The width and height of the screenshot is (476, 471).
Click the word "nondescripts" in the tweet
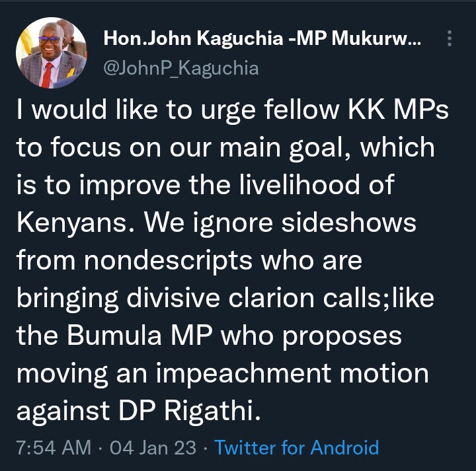[168, 261]
